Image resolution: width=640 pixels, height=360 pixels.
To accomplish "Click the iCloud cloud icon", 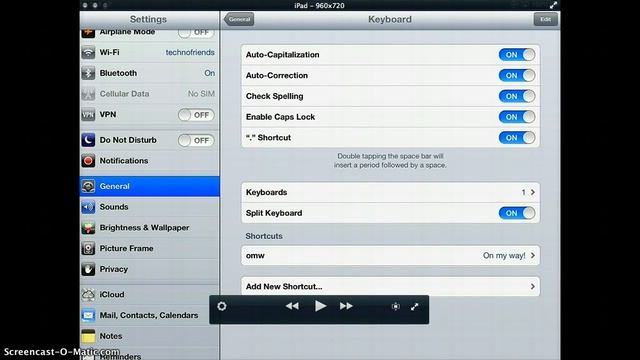I will (88, 294).
